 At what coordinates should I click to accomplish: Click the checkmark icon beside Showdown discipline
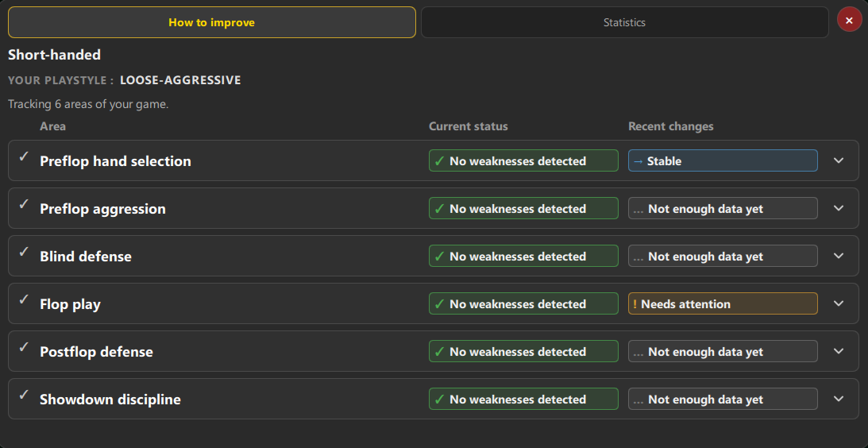pyautogui.click(x=23, y=394)
